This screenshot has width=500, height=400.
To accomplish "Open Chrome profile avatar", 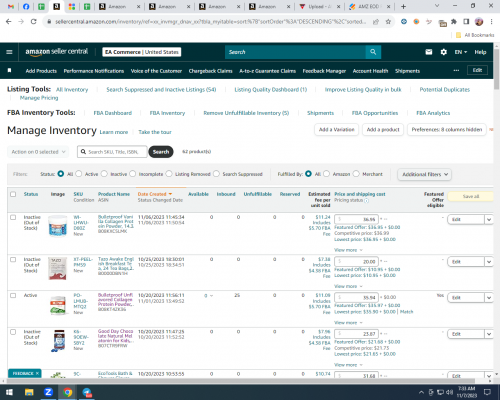I will pos(479,22).
